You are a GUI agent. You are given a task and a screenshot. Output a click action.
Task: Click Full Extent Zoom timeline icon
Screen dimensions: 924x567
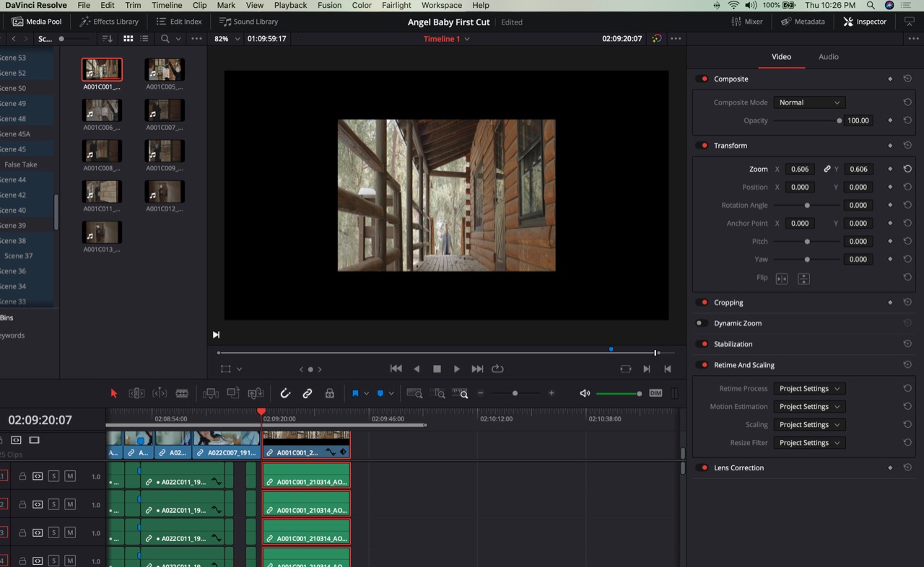point(414,393)
